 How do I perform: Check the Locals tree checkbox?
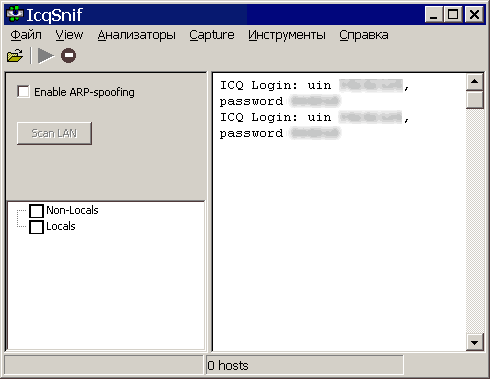(x=36, y=227)
